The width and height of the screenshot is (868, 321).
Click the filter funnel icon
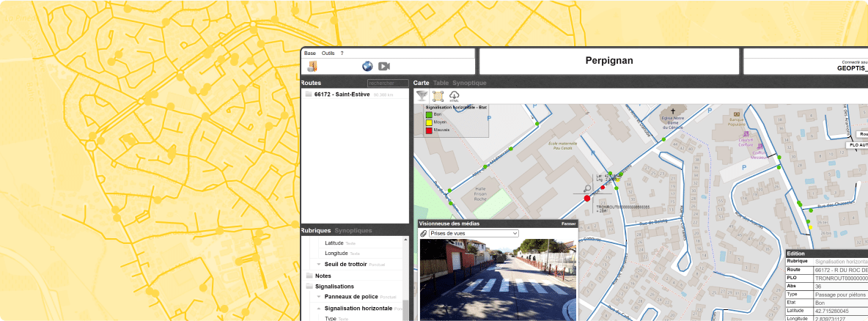click(422, 96)
